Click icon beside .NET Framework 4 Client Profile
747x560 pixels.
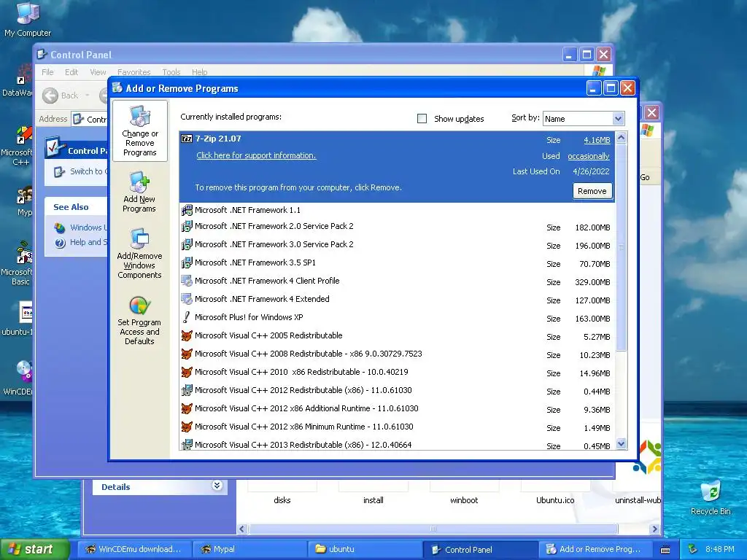[x=187, y=281]
